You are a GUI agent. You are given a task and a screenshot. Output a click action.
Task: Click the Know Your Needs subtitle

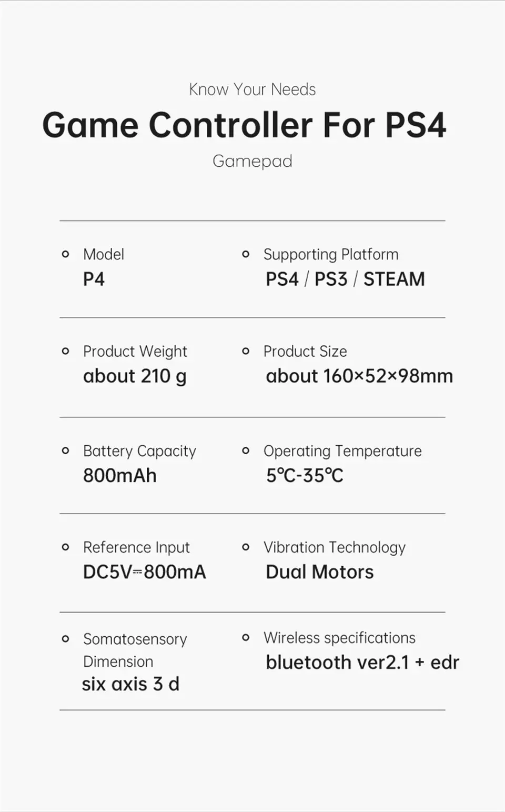point(252,89)
